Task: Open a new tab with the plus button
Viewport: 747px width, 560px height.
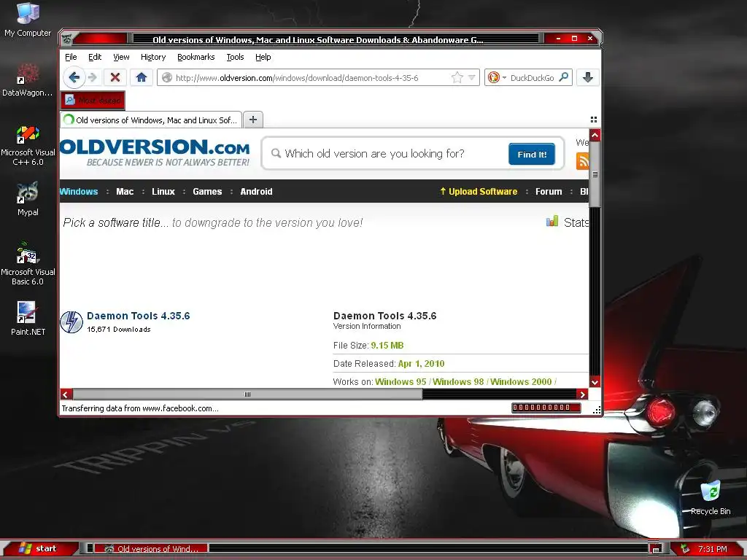Action: 253,120
